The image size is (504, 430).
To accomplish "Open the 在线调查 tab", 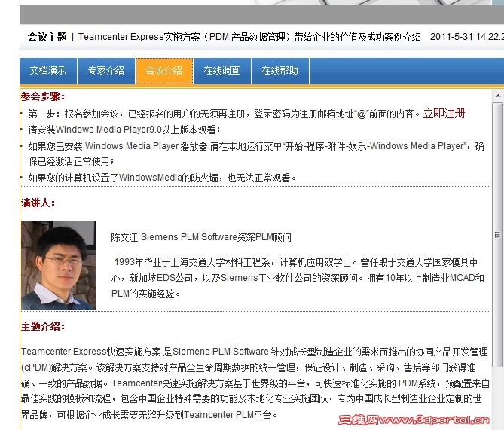I will pos(222,71).
